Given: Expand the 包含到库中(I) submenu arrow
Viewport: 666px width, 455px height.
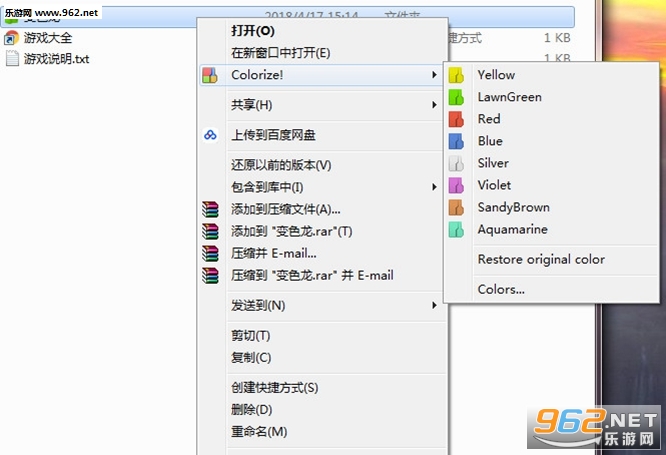Looking at the screenshot, I should 434,187.
